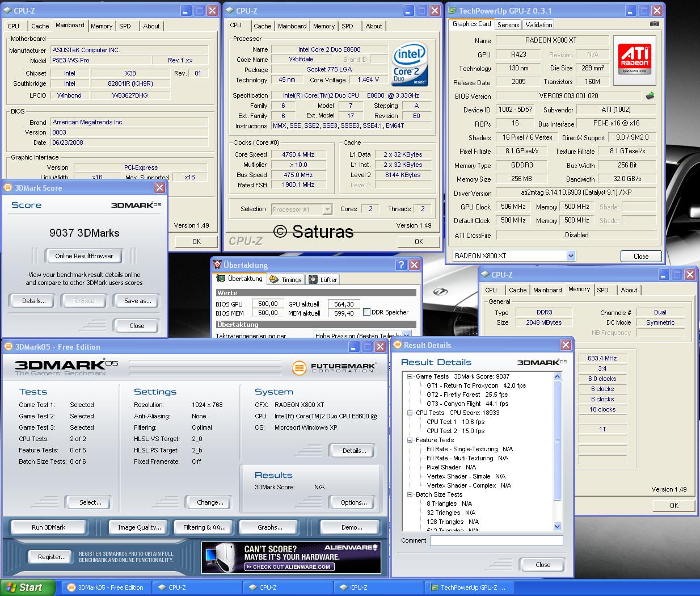Select GT2 - Firefly Forest result row
Viewport: 700px width, 596px height.
point(467,394)
